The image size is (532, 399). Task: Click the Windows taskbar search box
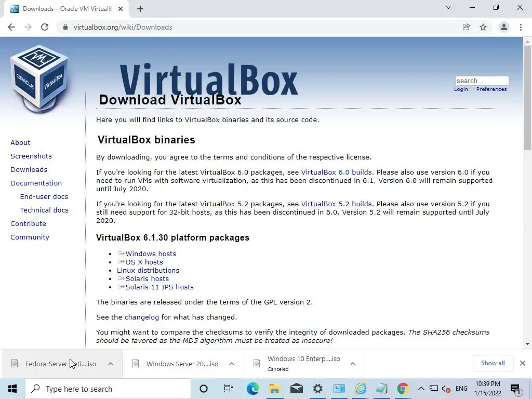pyautogui.click(x=108, y=389)
